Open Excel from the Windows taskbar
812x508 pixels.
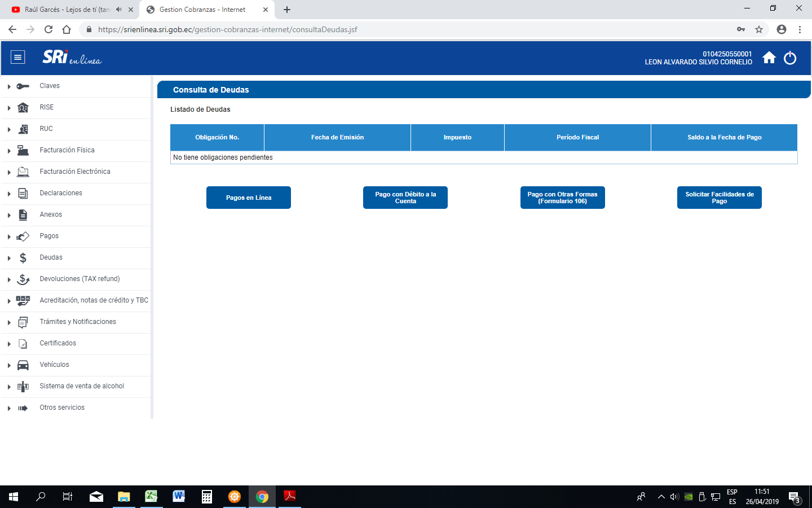click(x=151, y=497)
